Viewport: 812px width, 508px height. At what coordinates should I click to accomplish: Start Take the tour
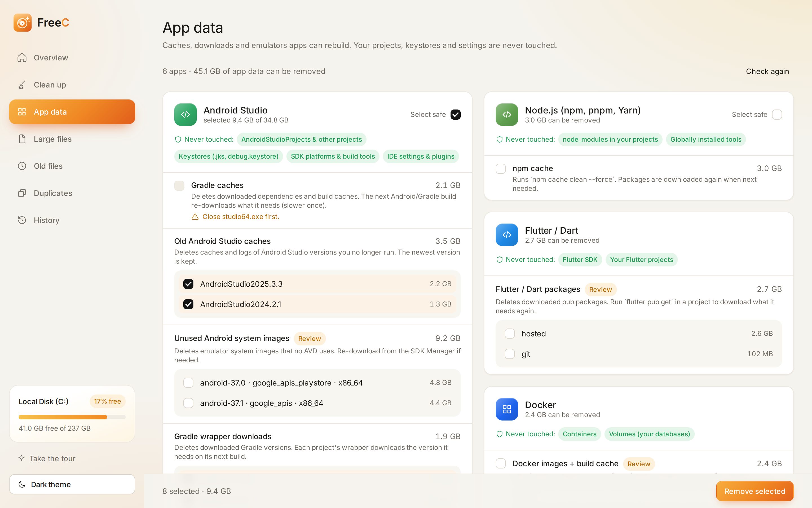tap(47, 458)
